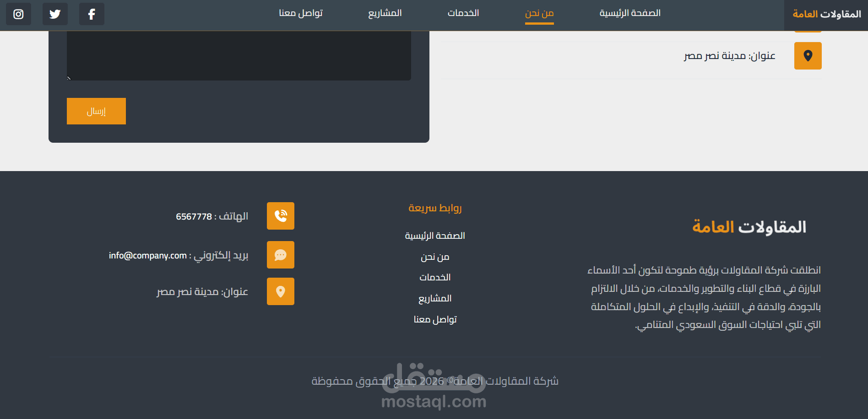Screen dimensions: 868x419
Task: Click the المقاولات العامة logo in the navbar
Action: pyautogui.click(x=827, y=14)
